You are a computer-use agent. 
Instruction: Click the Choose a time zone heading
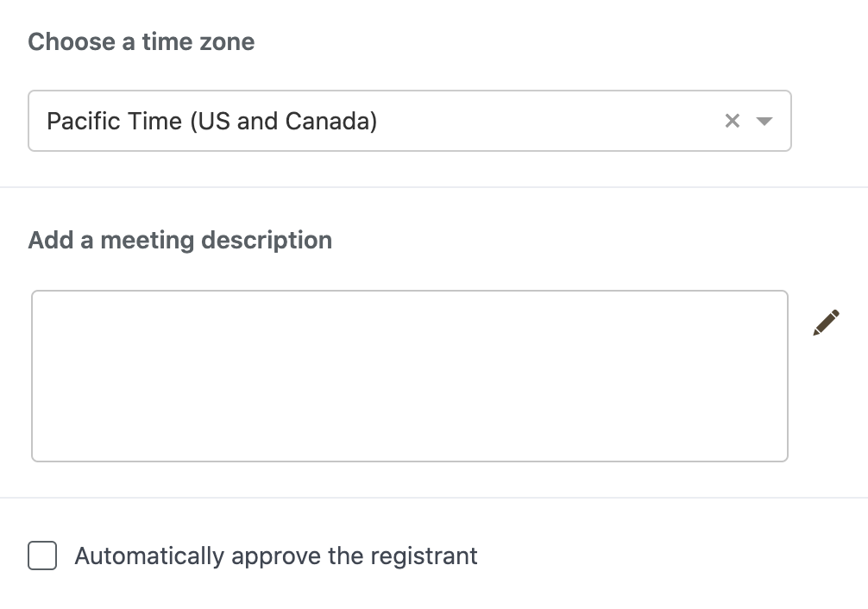(141, 41)
